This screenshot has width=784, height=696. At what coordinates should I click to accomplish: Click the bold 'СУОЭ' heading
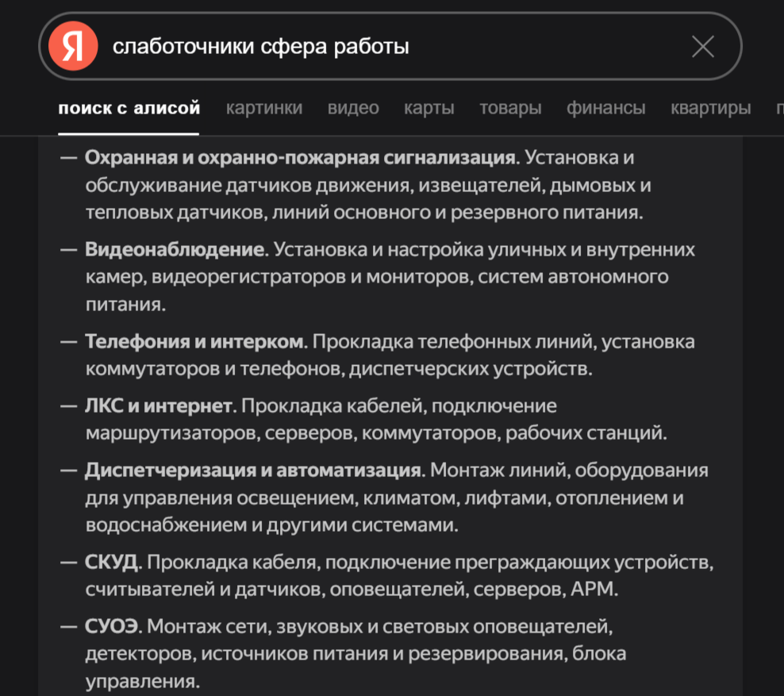click(x=112, y=626)
